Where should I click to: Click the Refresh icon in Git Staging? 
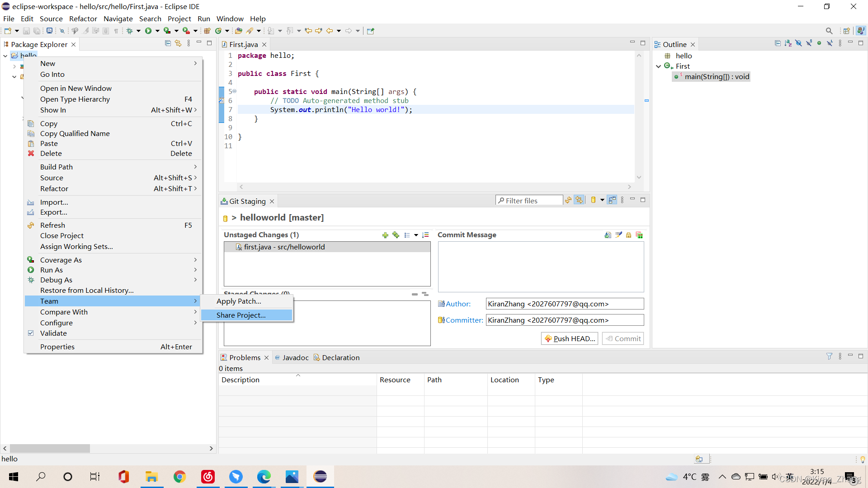pyautogui.click(x=568, y=200)
